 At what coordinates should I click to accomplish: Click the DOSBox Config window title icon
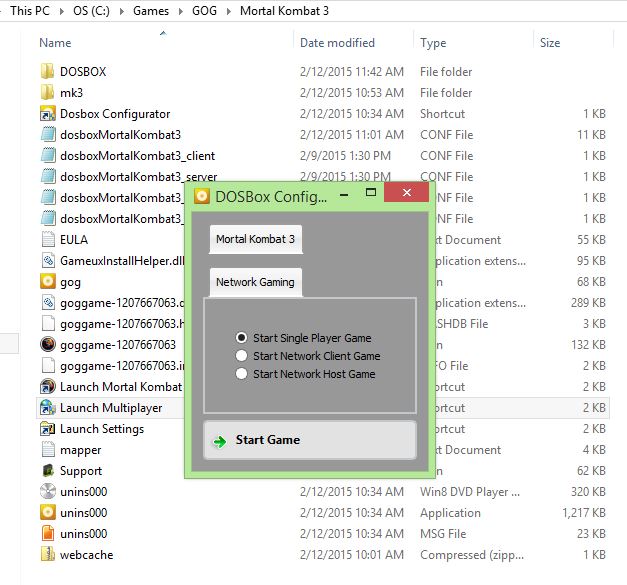(202, 196)
